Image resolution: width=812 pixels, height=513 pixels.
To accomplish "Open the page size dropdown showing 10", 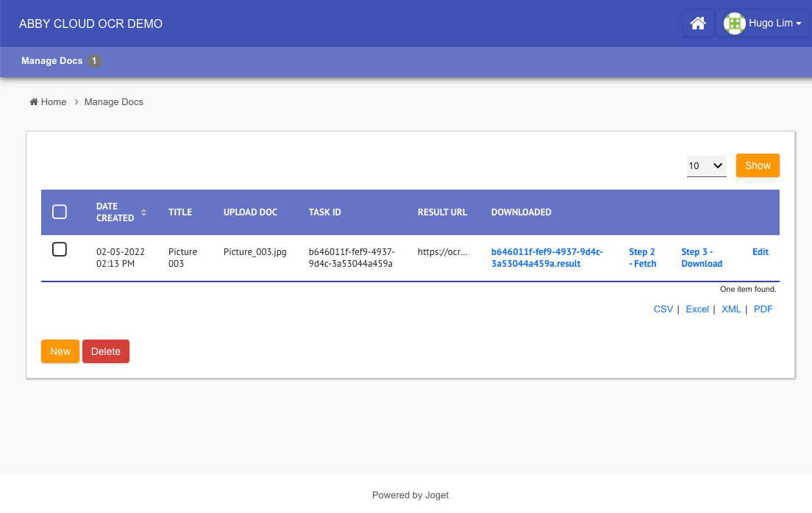I will click(706, 166).
